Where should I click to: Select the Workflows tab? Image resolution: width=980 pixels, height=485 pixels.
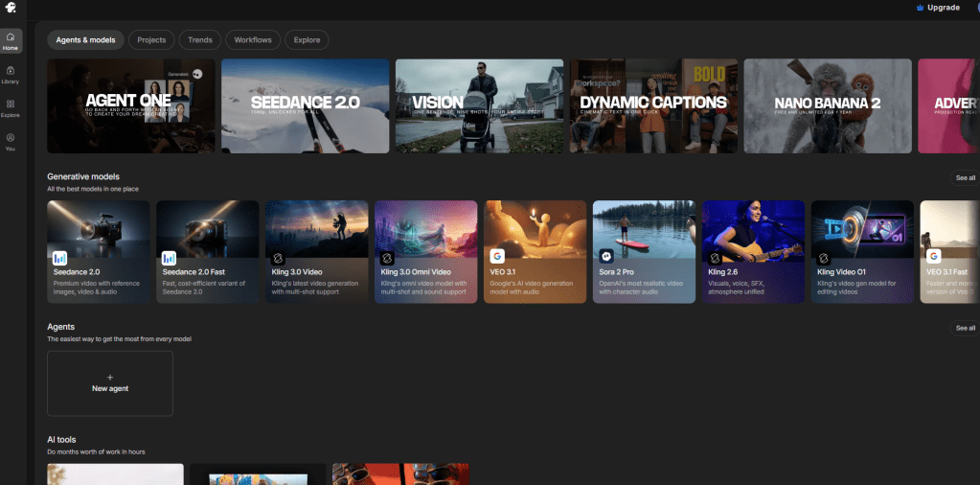253,40
